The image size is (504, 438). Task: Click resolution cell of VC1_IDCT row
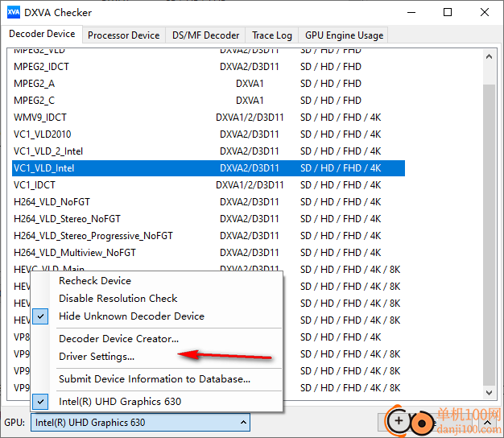[x=341, y=185]
